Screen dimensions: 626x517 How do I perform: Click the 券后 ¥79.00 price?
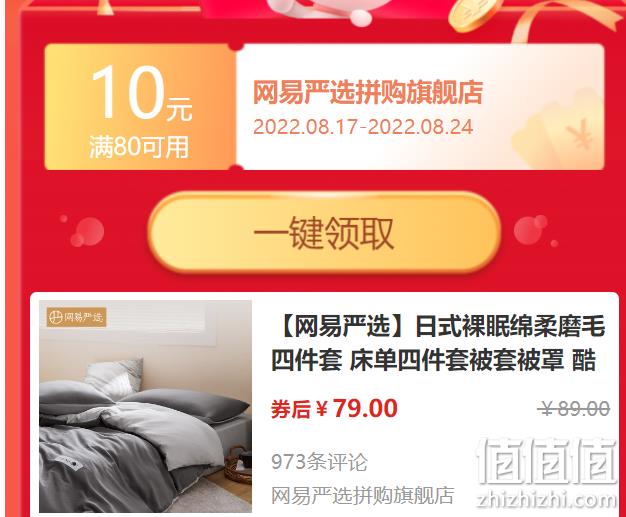pyautogui.click(x=334, y=408)
